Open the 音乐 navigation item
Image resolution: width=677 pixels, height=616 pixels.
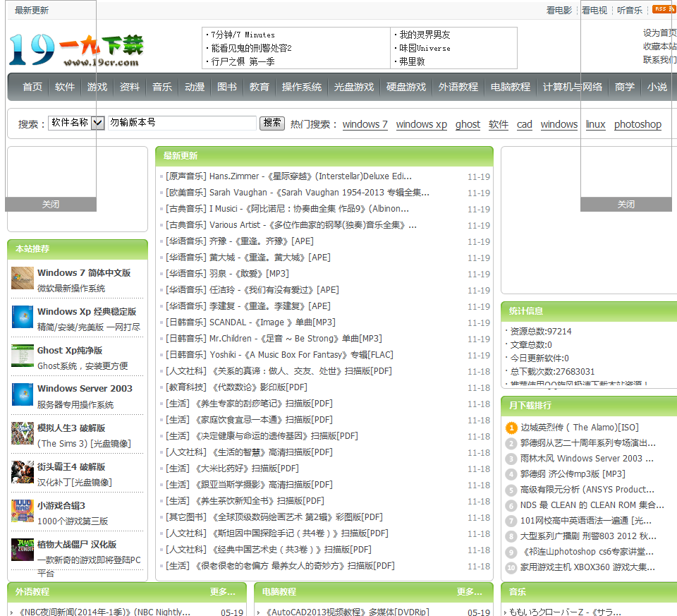[162, 87]
